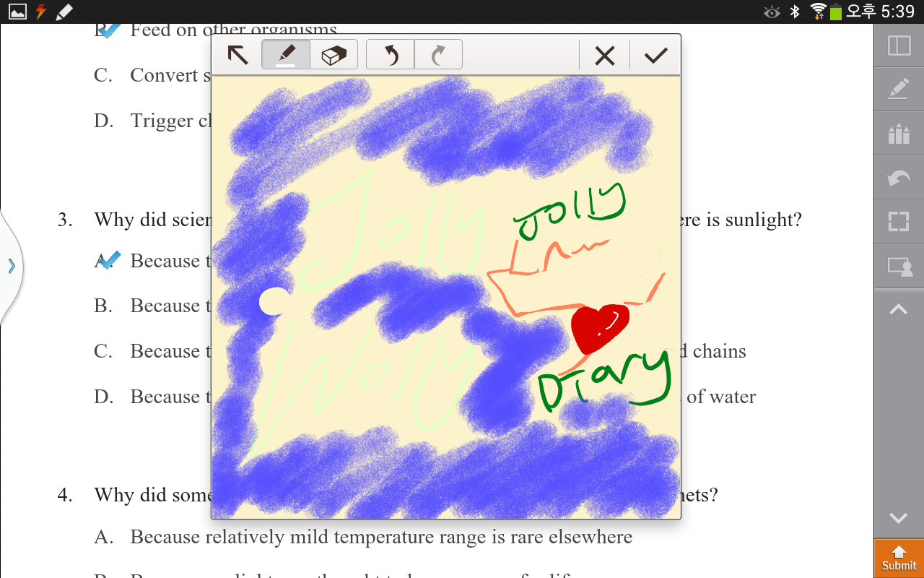Click the up chevron in right sidebar
This screenshot has height=578, width=924.
tap(899, 310)
